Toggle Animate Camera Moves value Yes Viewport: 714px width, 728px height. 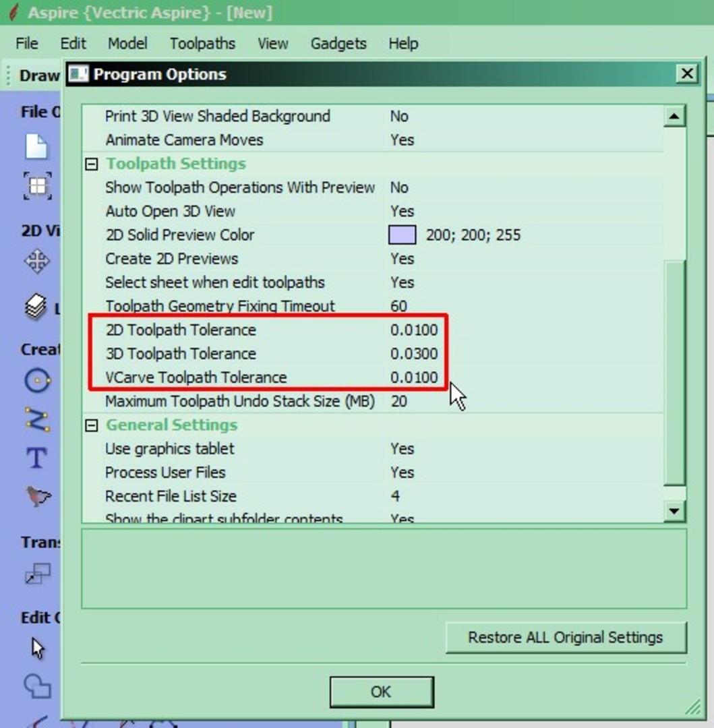(x=402, y=140)
